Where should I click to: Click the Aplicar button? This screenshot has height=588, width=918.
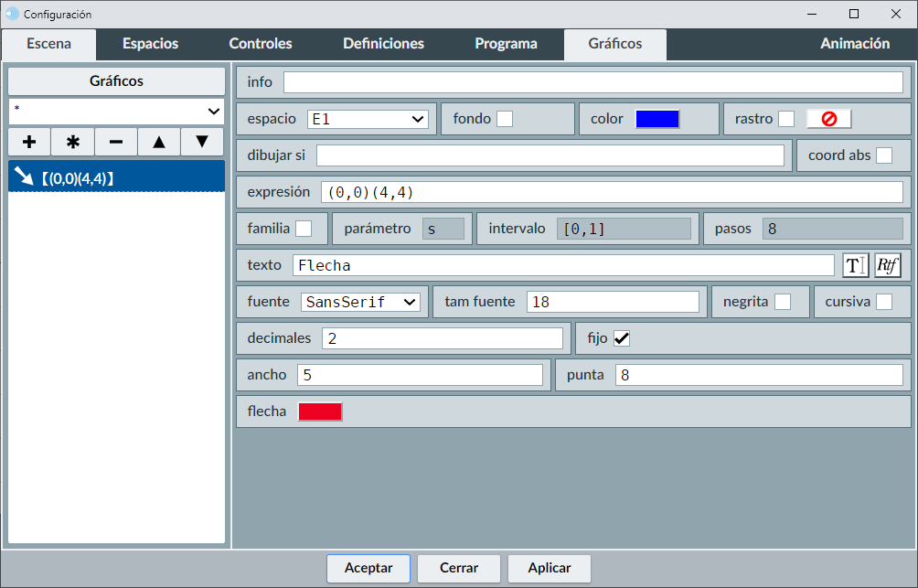pos(550,568)
